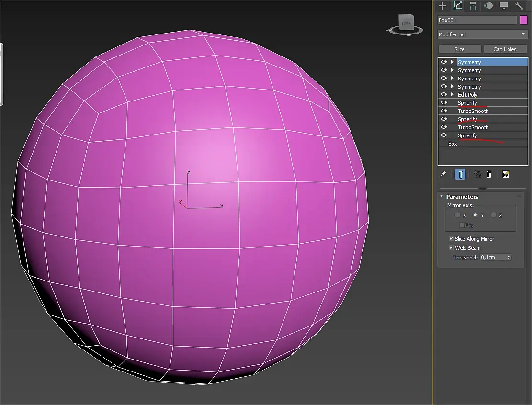This screenshot has width=532, height=405.
Task: Expand the Edit Poly modifier sub-levels
Action: [452, 95]
